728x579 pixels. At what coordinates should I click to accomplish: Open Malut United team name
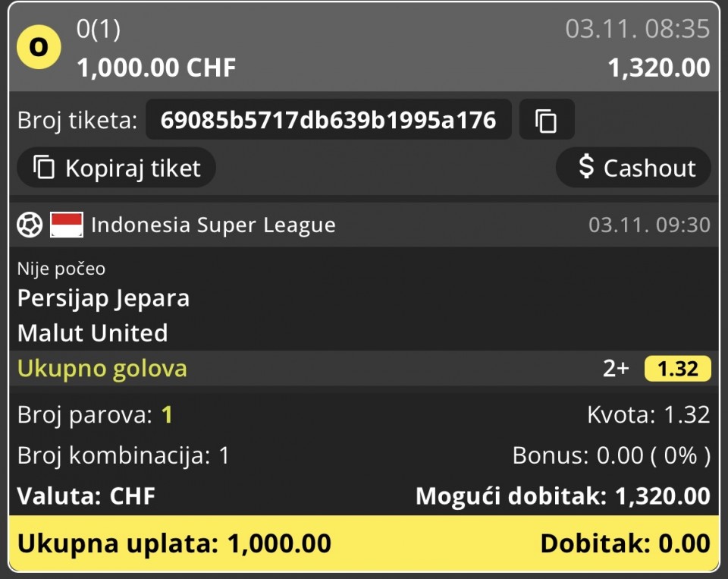point(93,333)
